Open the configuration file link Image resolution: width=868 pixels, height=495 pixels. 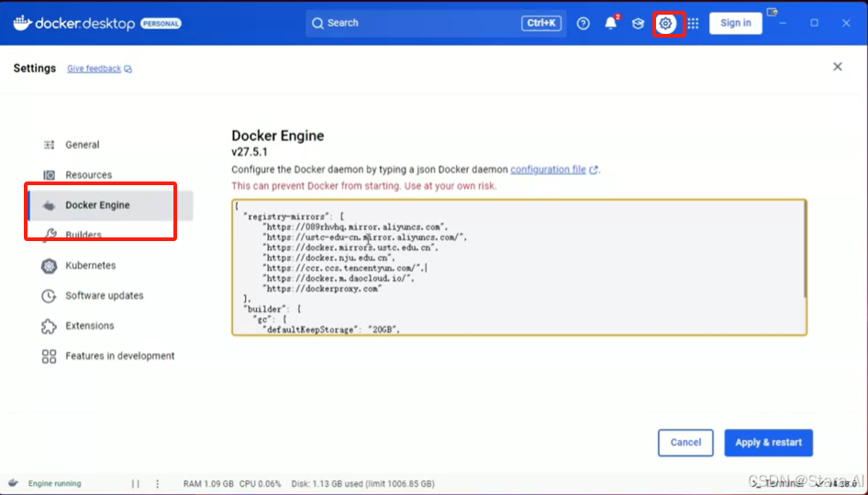(x=548, y=170)
